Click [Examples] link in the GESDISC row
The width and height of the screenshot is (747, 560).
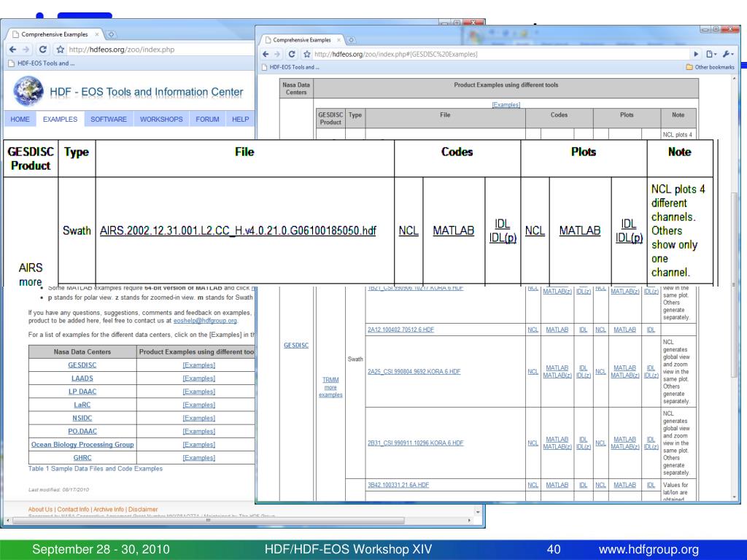pos(198,365)
